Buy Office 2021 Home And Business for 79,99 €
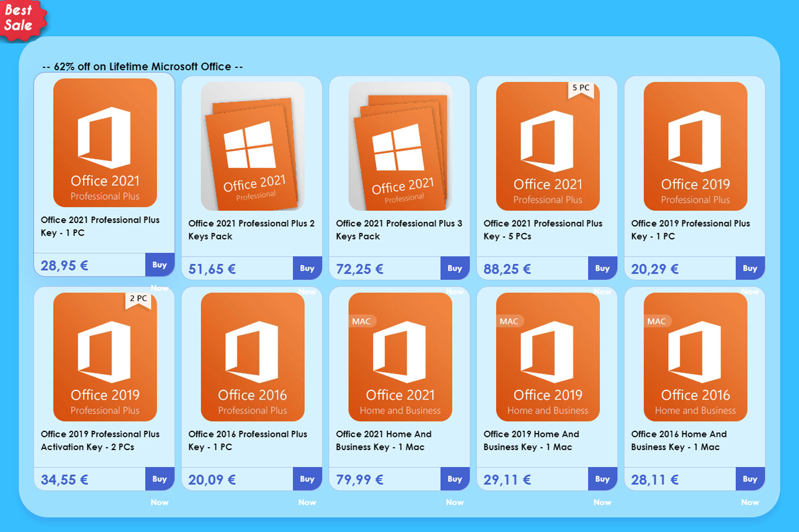 pyautogui.click(x=455, y=478)
